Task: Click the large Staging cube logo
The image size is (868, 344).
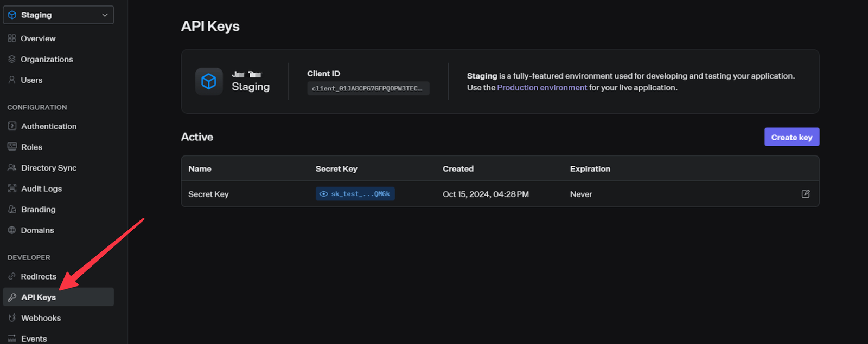Action: tap(209, 81)
